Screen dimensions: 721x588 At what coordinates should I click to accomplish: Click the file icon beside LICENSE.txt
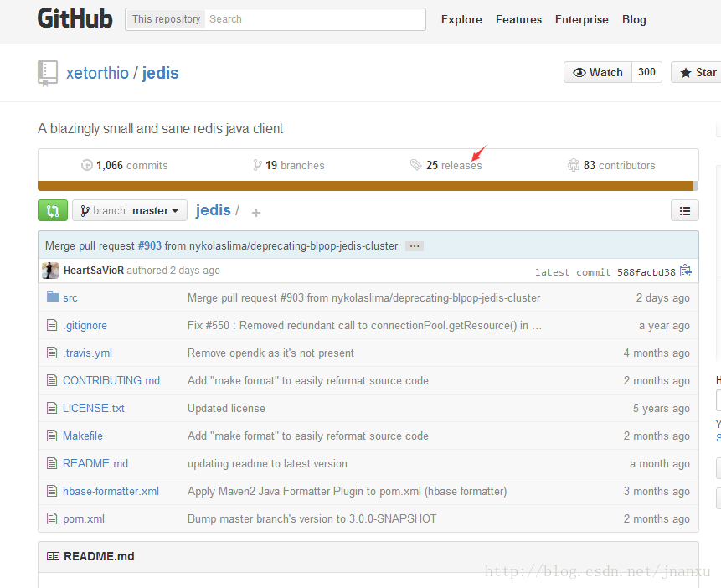coord(52,408)
